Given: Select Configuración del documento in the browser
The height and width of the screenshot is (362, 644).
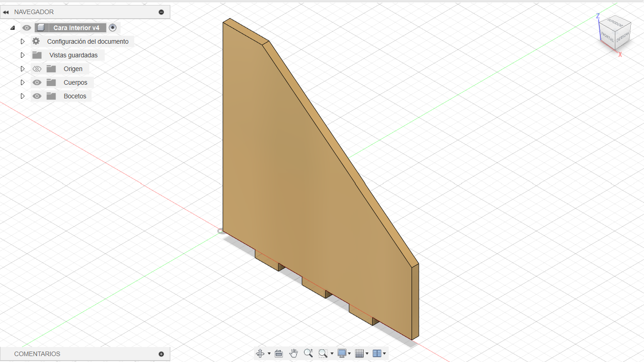Looking at the screenshot, I should click(x=88, y=41).
